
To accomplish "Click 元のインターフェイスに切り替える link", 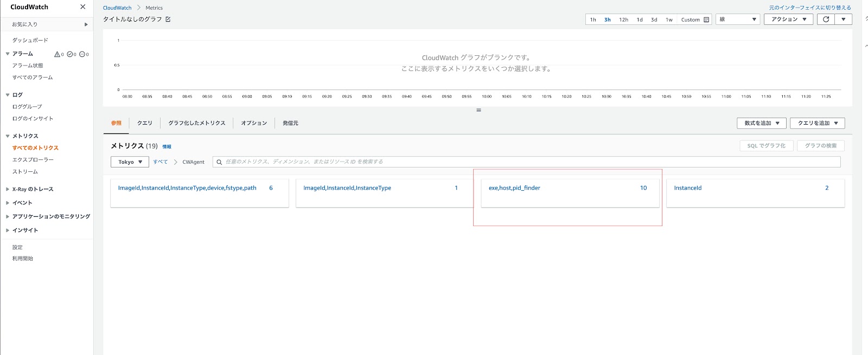I will coord(810,8).
